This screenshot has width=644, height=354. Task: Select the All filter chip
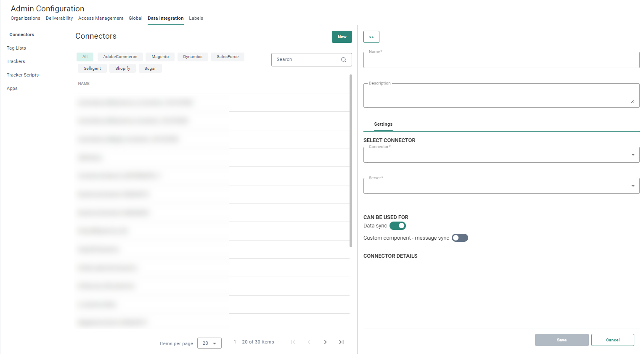[85, 57]
